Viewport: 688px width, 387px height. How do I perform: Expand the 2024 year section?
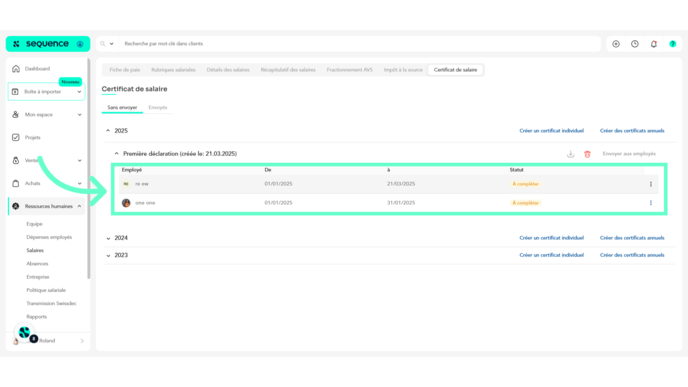click(108, 238)
